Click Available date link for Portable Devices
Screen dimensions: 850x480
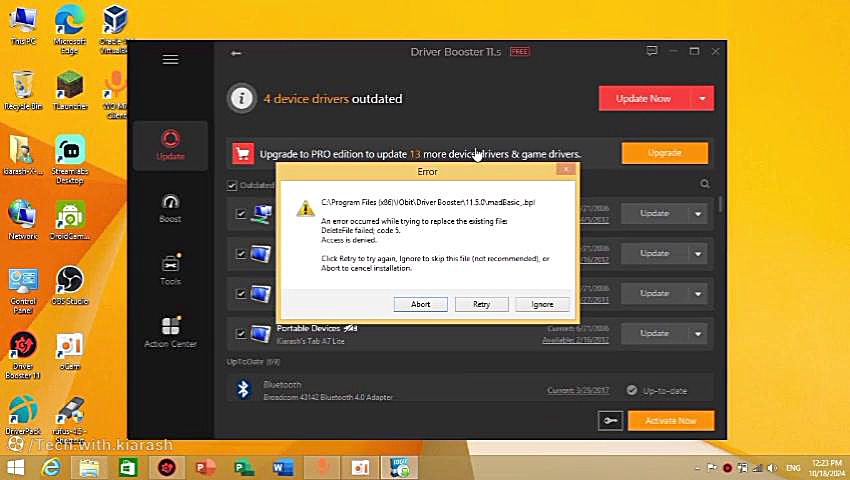point(575,340)
